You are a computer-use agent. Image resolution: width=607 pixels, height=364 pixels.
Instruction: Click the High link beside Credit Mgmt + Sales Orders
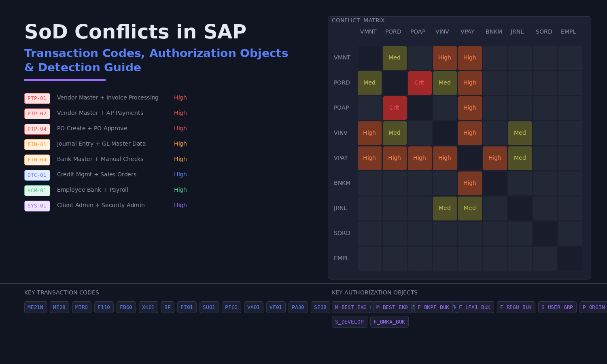point(180,174)
